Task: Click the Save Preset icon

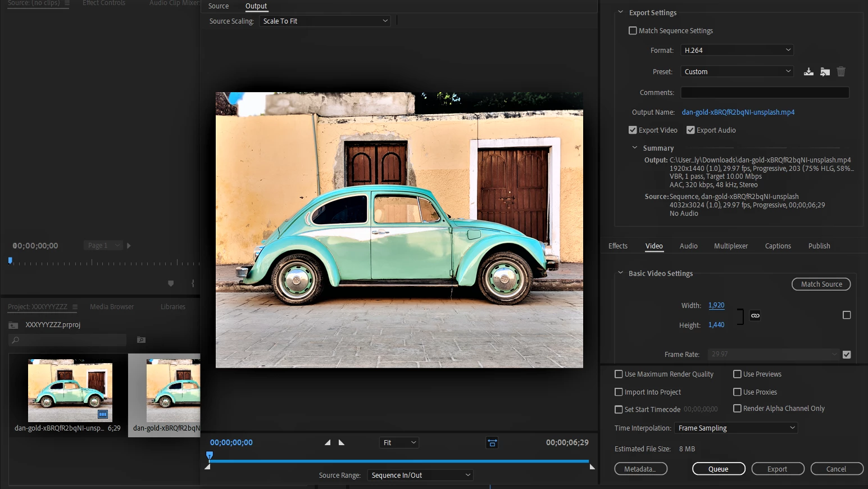Action: click(808, 71)
